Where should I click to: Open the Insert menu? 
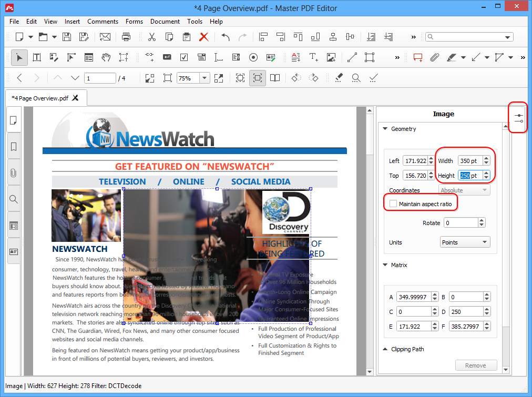[72, 22]
